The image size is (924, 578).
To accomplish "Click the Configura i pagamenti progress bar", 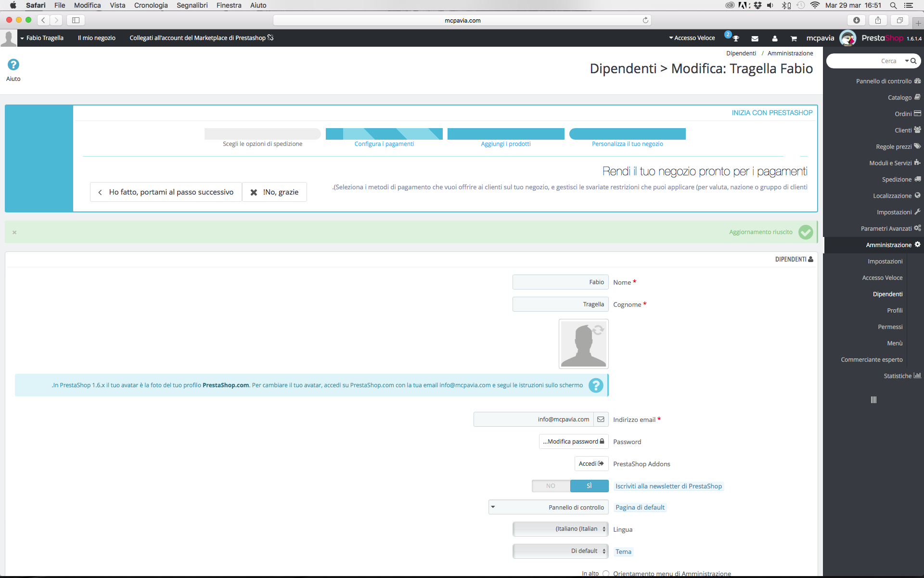I will pyautogui.click(x=384, y=134).
